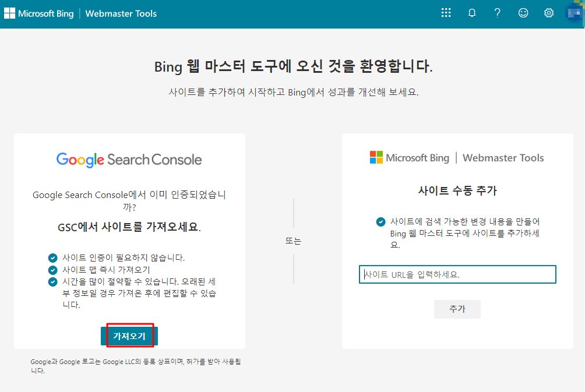Open help using the question mark icon
This screenshot has width=585, height=392.
point(497,12)
